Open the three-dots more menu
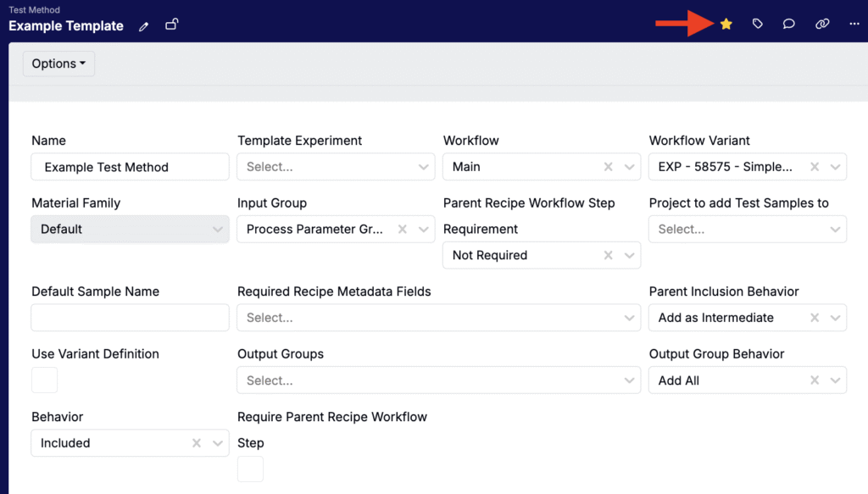 pyautogui.click(x=854, y=25)
